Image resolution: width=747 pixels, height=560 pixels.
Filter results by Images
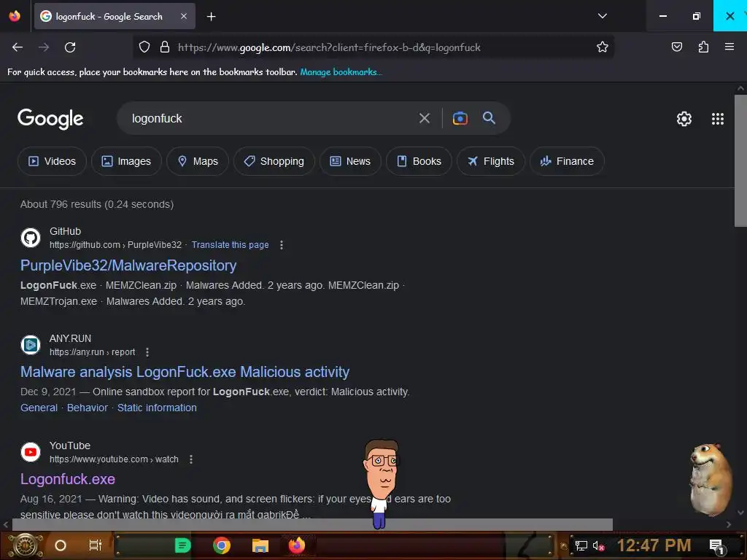126,161
